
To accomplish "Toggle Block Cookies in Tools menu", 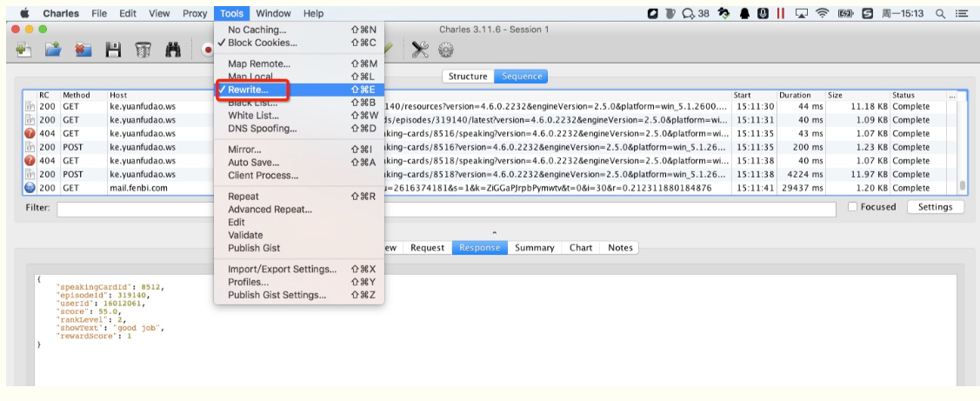I will click(299, 43).
